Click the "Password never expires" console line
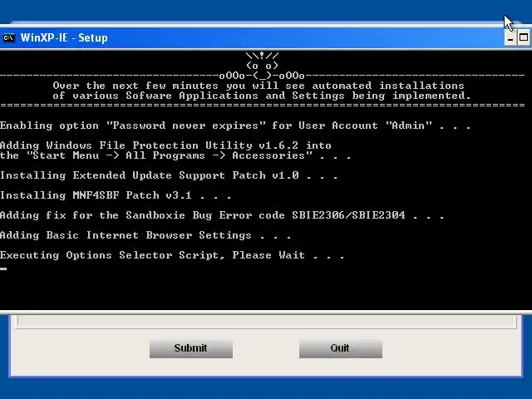The image size is (532, 399). 235,126
